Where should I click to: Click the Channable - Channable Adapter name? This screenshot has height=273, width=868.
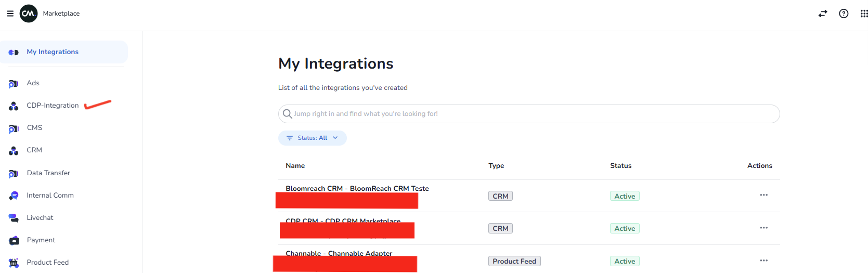339,253
